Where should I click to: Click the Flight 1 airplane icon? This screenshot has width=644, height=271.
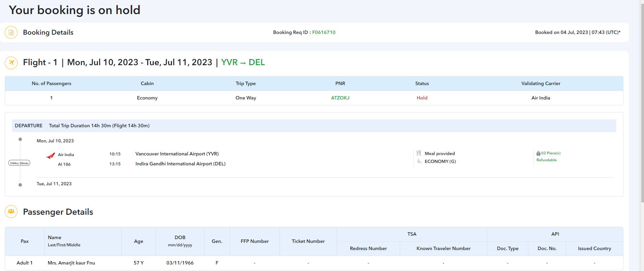point(11,63)
